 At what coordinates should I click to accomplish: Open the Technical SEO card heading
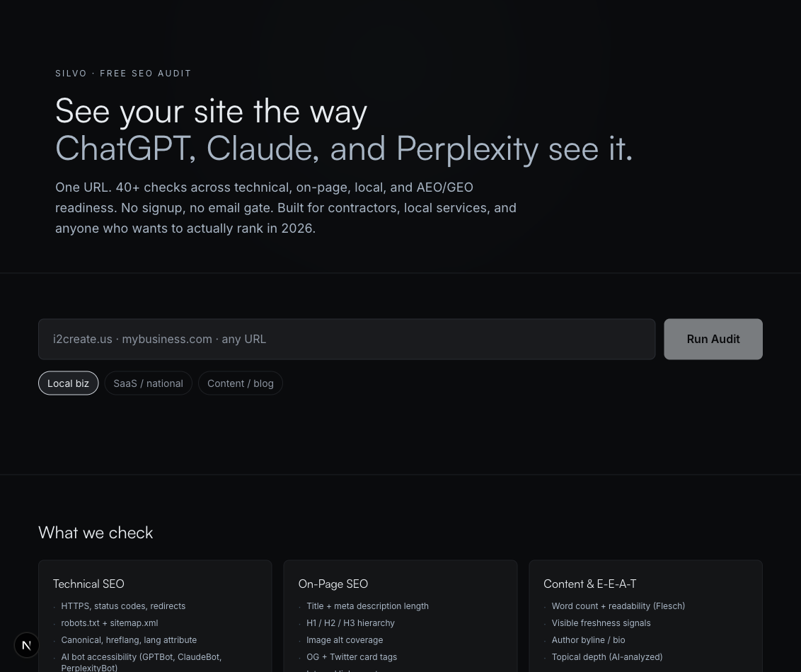[x=88, y=584]
